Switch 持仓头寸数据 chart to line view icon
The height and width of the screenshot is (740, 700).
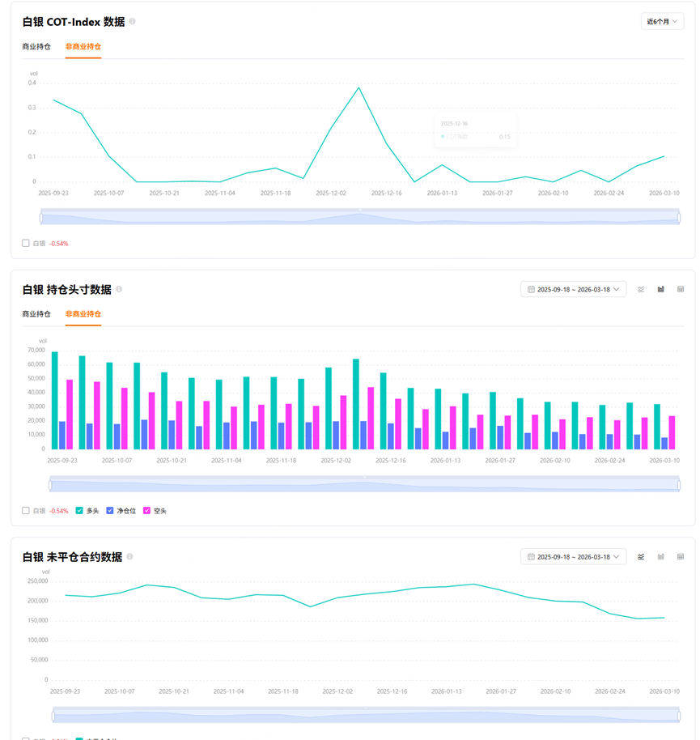(641, 289)
